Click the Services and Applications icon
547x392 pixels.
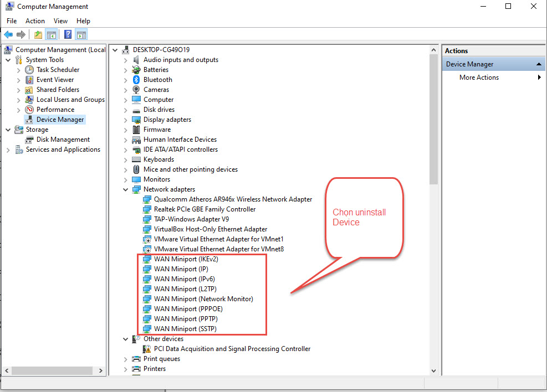pos(19,149)
